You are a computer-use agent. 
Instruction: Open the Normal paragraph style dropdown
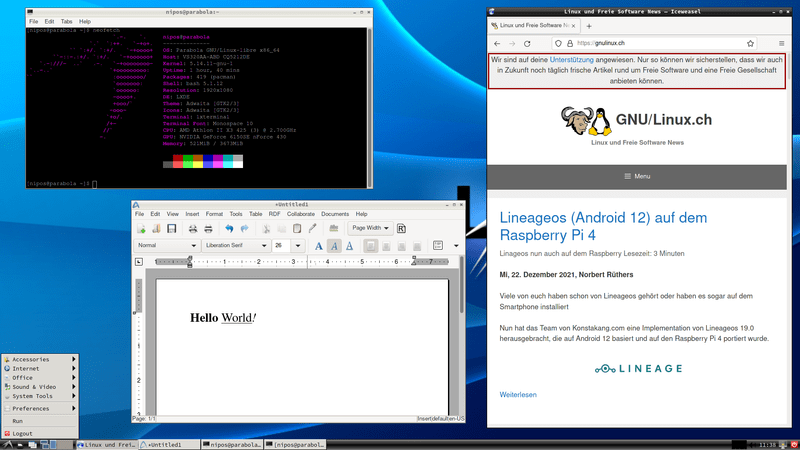point(166,245)
